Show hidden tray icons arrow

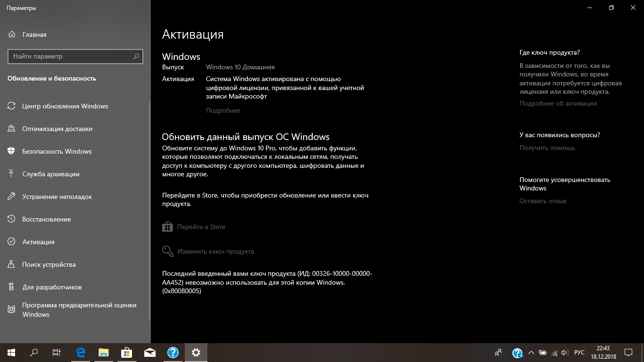click(531, 353)
